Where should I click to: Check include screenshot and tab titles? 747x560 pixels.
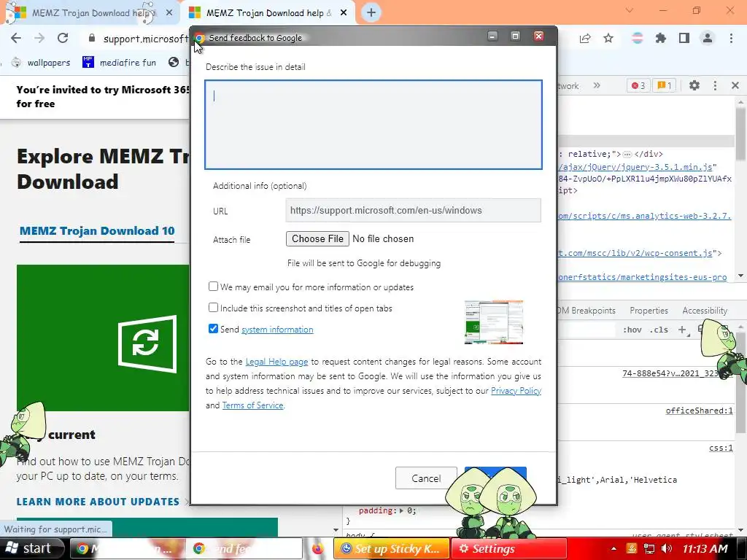[214, 308]
